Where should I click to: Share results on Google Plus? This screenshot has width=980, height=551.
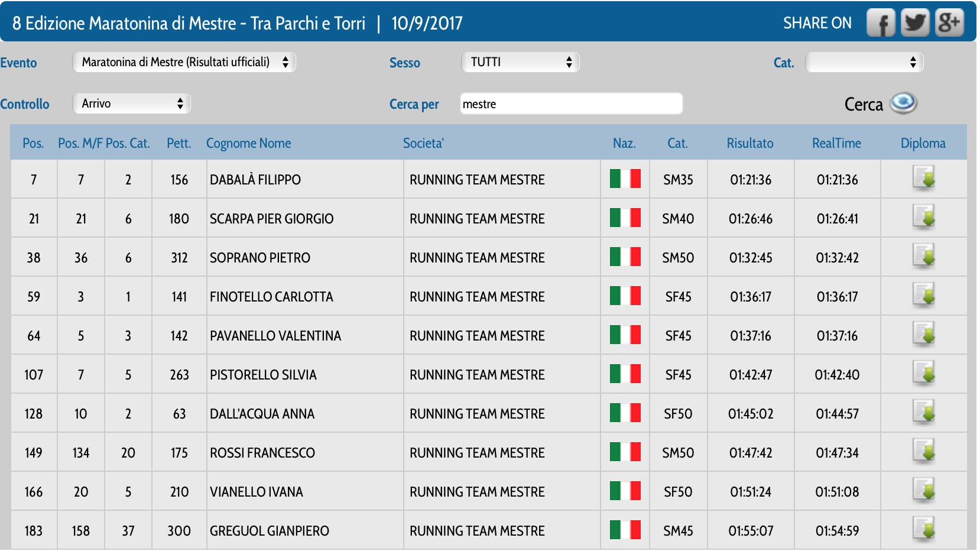[x=949, y=23]
